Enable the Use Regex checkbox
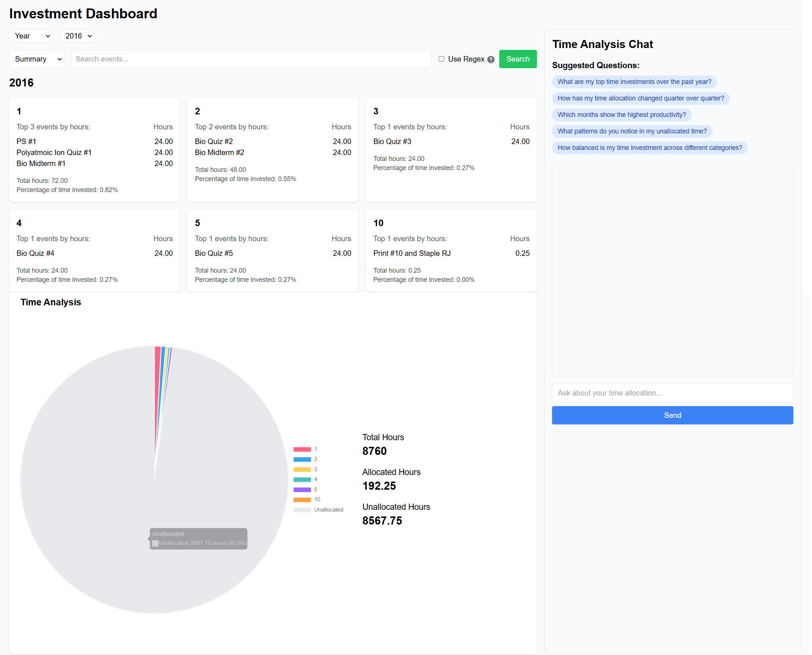The height and width of the screenshot is (655, 812). [x=441, y=59]
